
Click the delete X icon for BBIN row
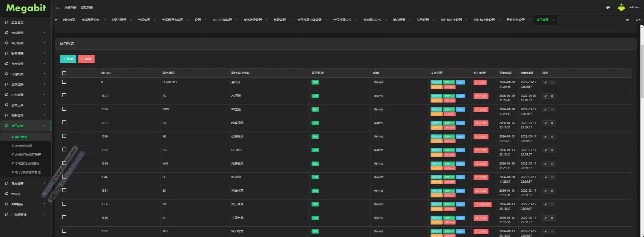[552, 110]
